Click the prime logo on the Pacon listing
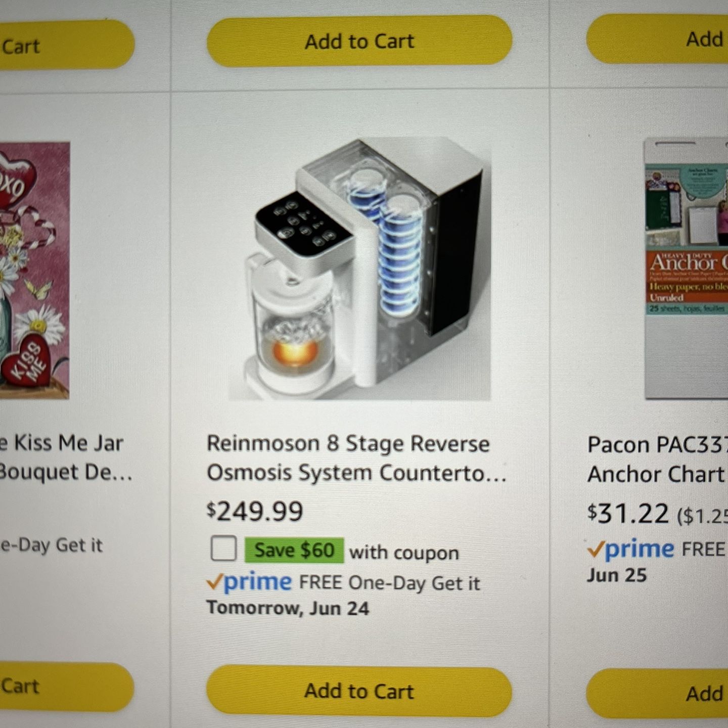Screen dimensions: 728x728 (x=631, y=550)
